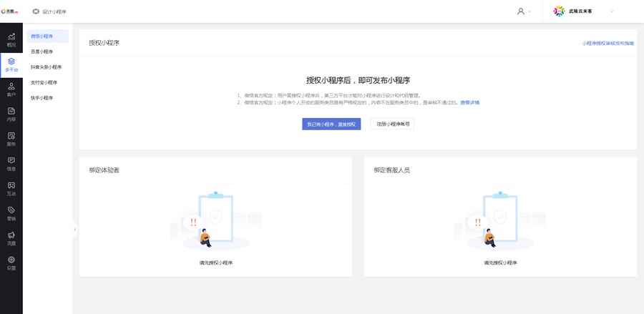Click the 信息 messages icon
Screen dimensions: 644x314
[x=11, y=164]
